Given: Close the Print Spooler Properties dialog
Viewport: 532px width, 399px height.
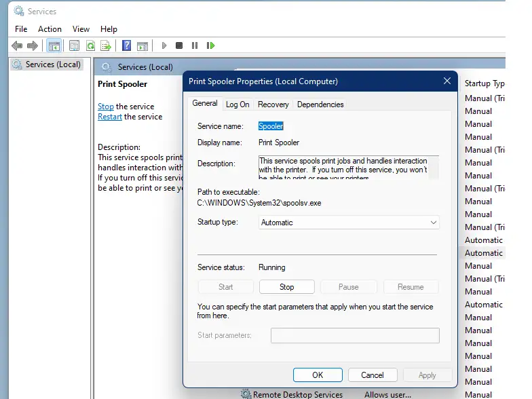Looking at the screenshot, I should point(446,81).
